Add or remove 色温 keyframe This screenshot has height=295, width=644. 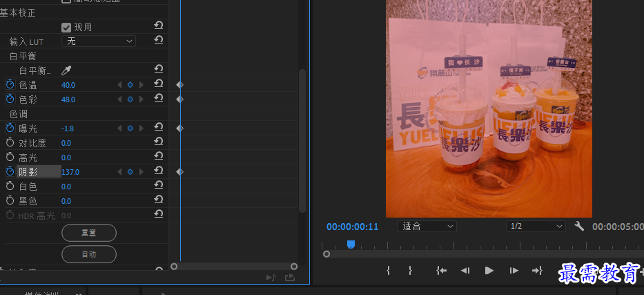pos(130,85)
